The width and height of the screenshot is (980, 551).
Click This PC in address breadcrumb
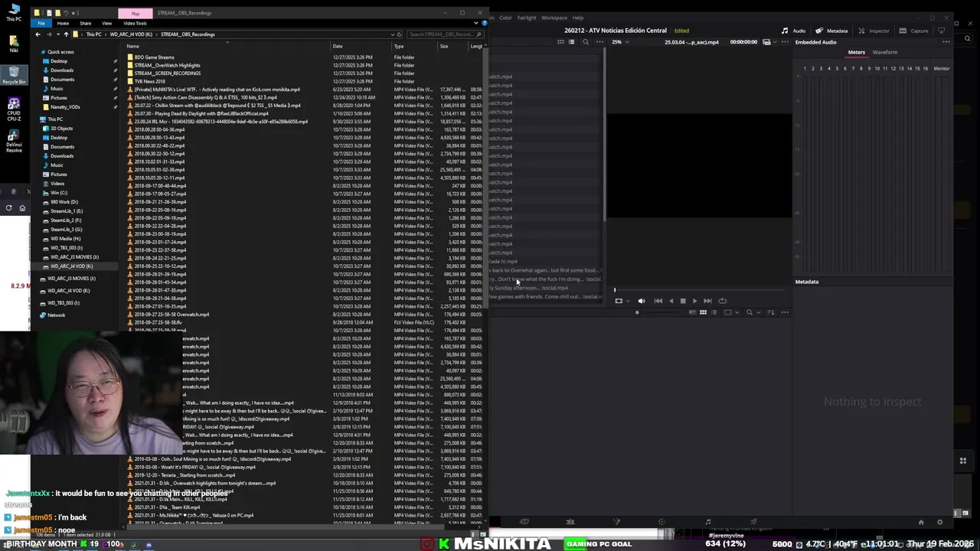point(93,34)
